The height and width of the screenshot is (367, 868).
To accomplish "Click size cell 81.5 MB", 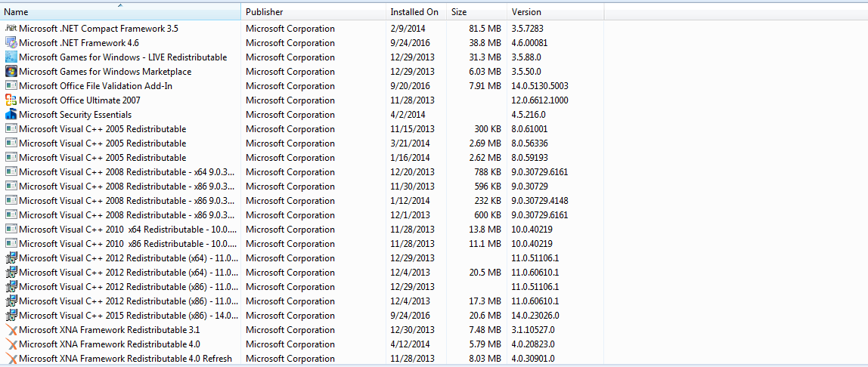I will click(x=485, y=28).
